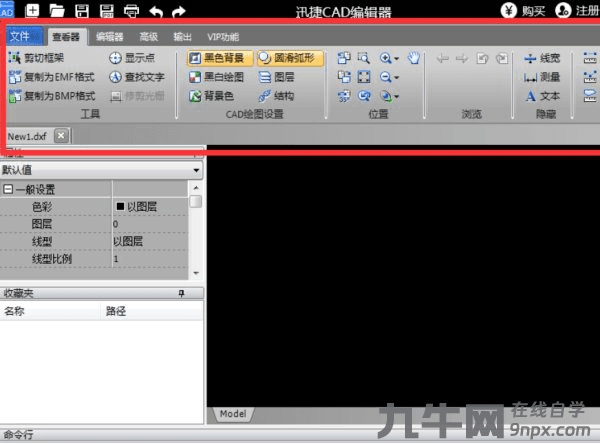Close the New1.dxf document tab
This screenshot has width=600, height=444.
click(61, 135)
